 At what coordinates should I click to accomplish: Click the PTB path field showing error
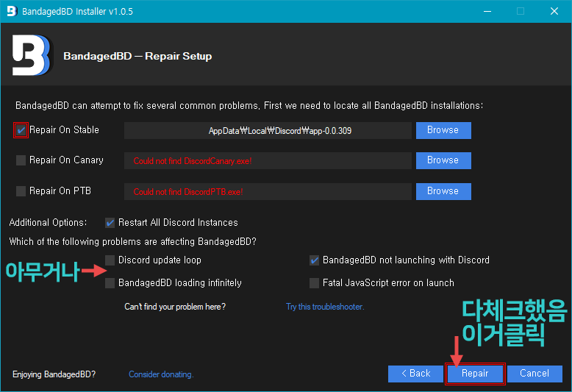pyautogui.click(x=268, y=191)
